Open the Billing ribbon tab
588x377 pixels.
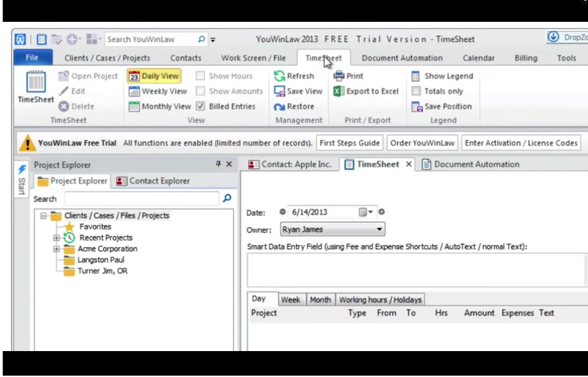coord(526,58)
